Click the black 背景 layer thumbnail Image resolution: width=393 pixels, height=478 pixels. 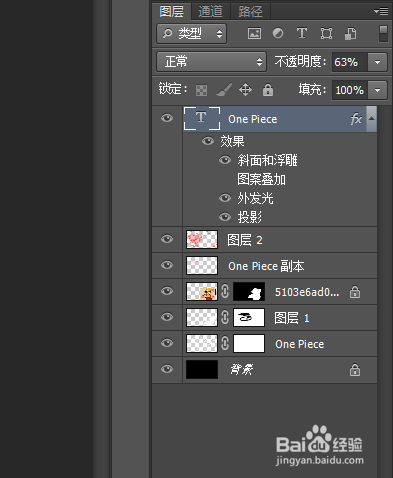click(202, 369)
